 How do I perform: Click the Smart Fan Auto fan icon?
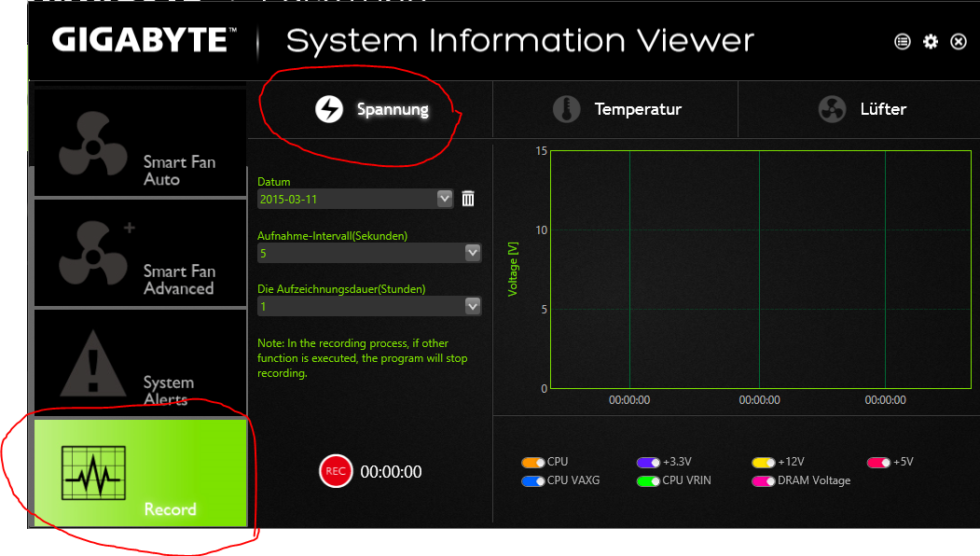93,145
